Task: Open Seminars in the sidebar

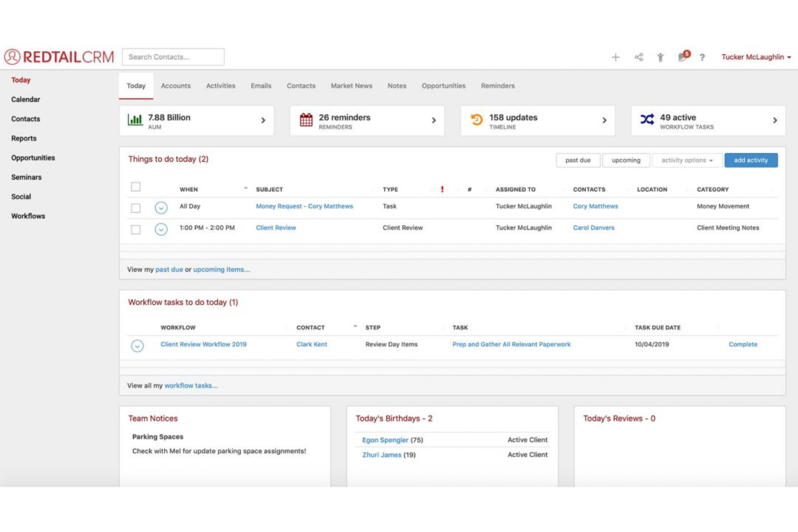Action: (x=26, y=177)
